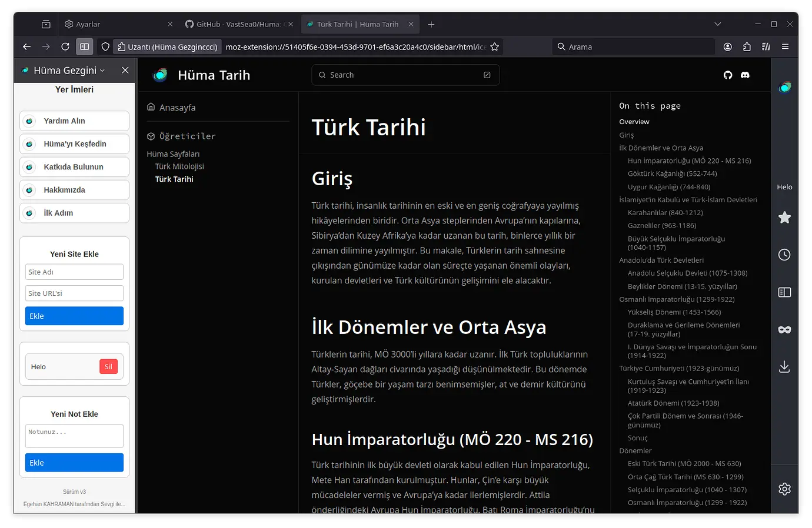Switch to the Ayarlar tab
This screenshot has width=812, height=528.
click(x=119, y=24)
